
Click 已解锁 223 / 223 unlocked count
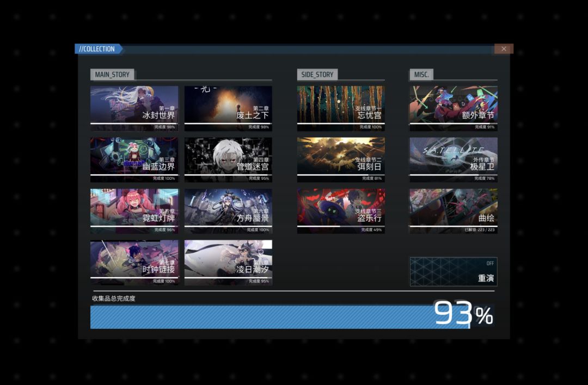[x=479, y=230]
